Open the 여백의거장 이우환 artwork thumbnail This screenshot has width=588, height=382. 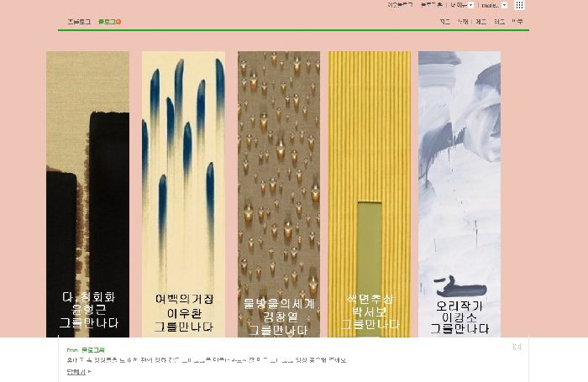[183, 193]
